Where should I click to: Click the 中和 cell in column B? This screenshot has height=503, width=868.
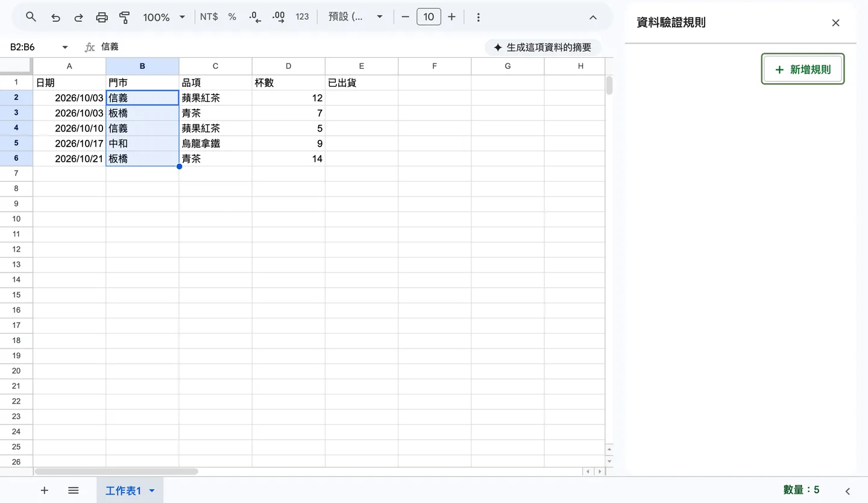142,144
